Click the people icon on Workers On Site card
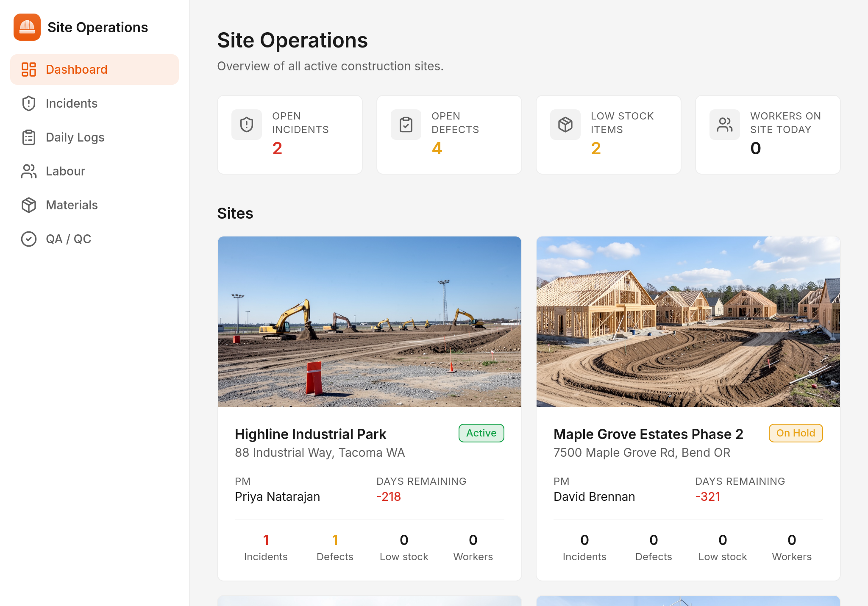Screen dimensions: 868x606 725,125
